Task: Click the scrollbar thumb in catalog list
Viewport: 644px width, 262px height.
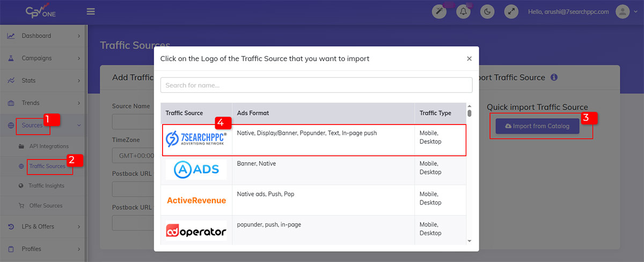Action: tap(470, 113)
